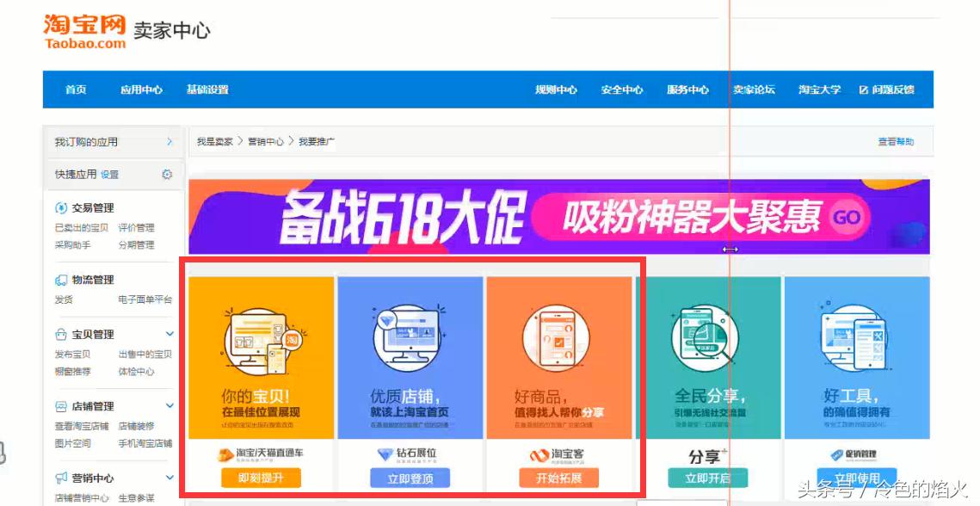The image size is (980, 506).
Task: Open the 橱窗推荐 link
Action: click(x=72, y=372)
